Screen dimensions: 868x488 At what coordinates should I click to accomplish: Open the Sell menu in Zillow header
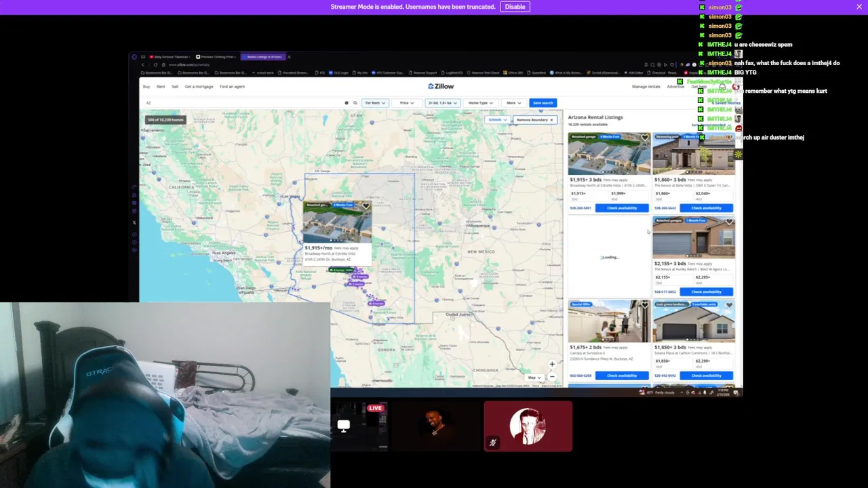[x=175, y=87]
